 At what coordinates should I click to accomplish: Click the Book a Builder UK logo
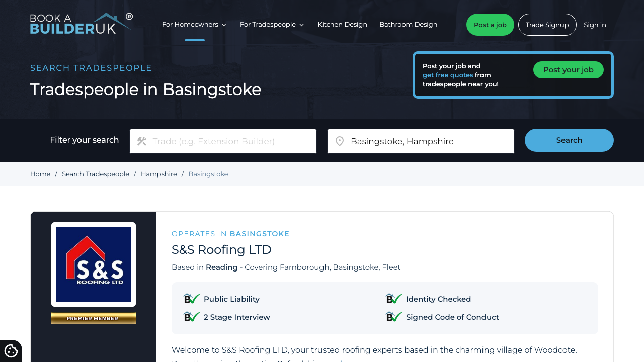pyautogui.click(x=80, y=24)
